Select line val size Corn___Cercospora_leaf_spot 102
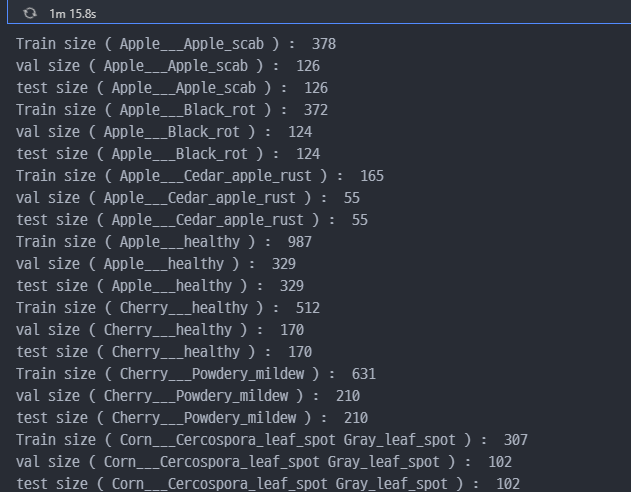 pos(264,462)
